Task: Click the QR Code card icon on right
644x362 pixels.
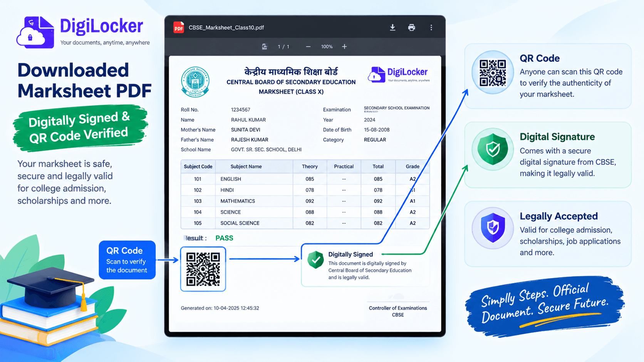Action: 493,72
